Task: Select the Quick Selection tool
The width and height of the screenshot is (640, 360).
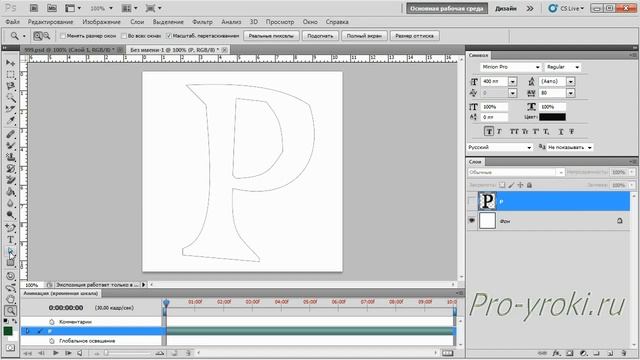Action: click(11, 98)
